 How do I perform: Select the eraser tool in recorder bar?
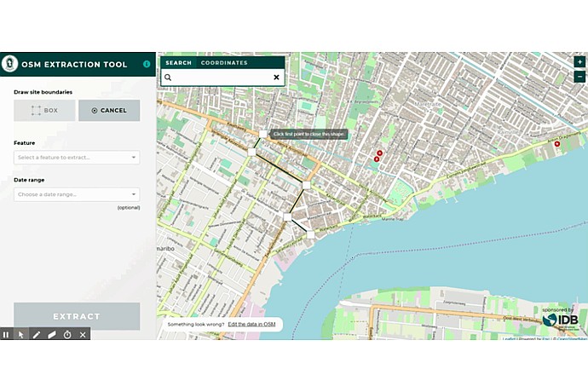52,335
